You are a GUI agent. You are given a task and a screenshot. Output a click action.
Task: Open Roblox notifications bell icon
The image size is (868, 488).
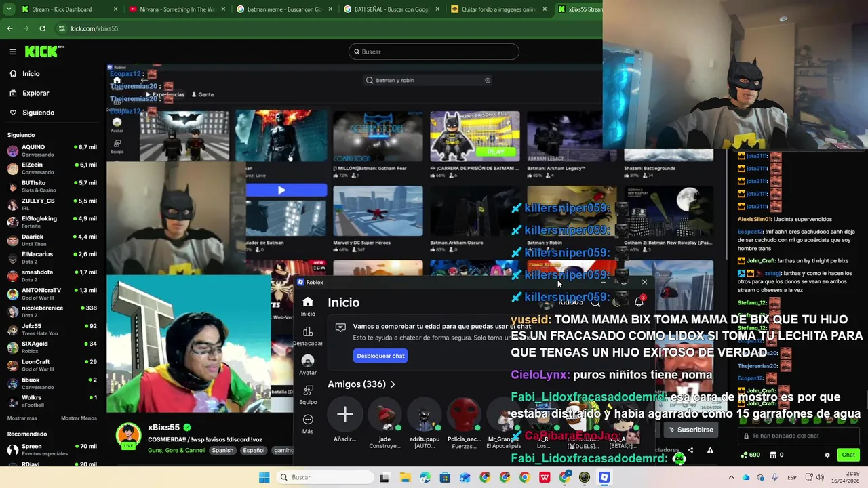pos(639,302)
